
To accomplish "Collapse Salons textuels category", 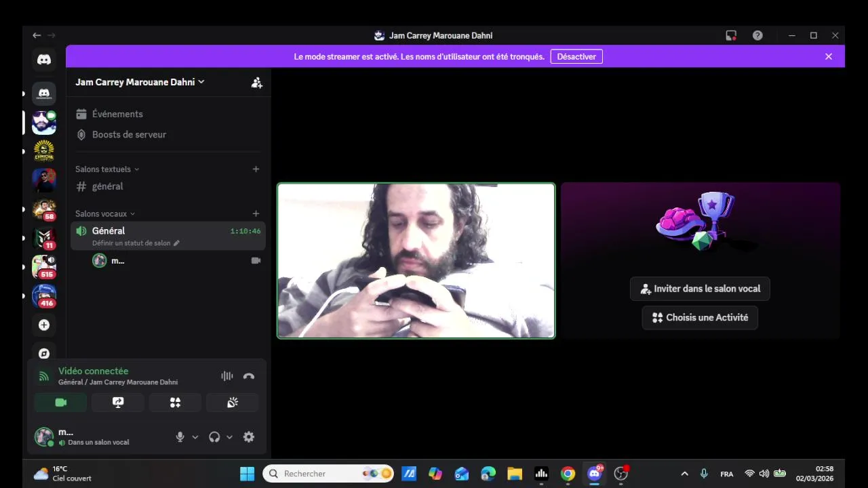I will pyautogui.click(x=107, y=169).
